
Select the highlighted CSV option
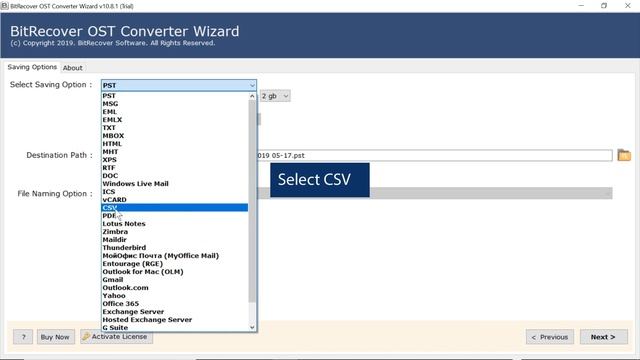pyautogui.click(x=175, y=208)
